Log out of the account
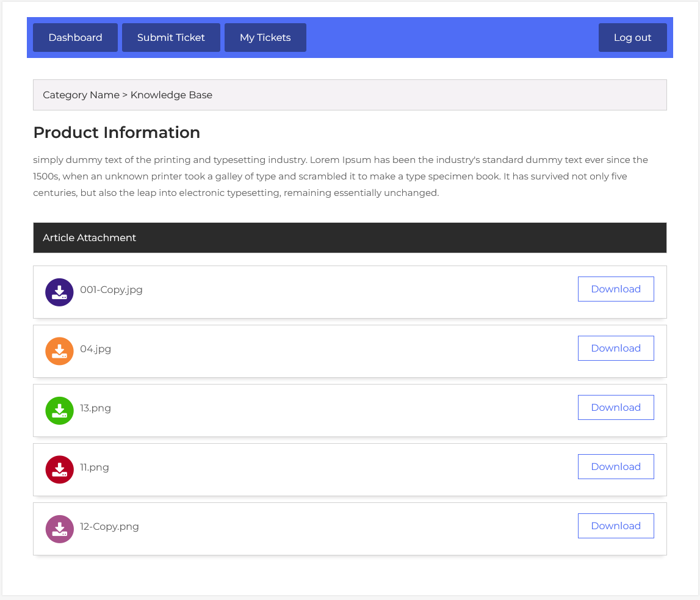700x600 pixels. pos(632,38)
